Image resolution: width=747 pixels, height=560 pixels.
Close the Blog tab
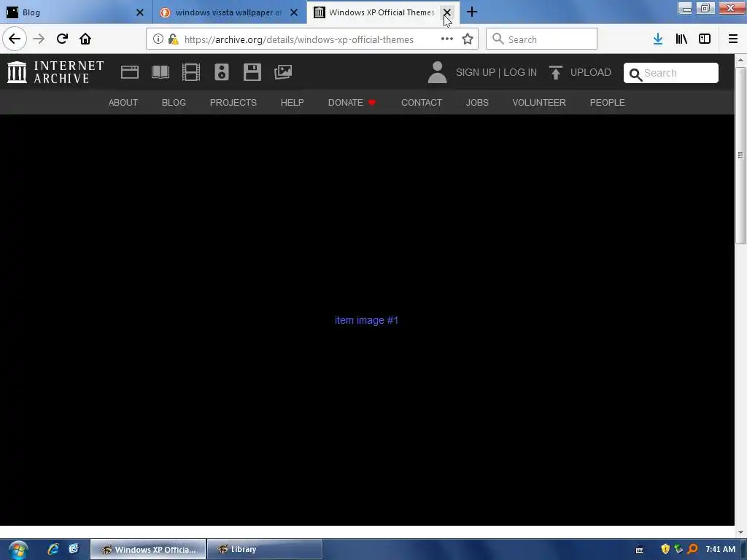pyautogui.click(x=140, y=12)
